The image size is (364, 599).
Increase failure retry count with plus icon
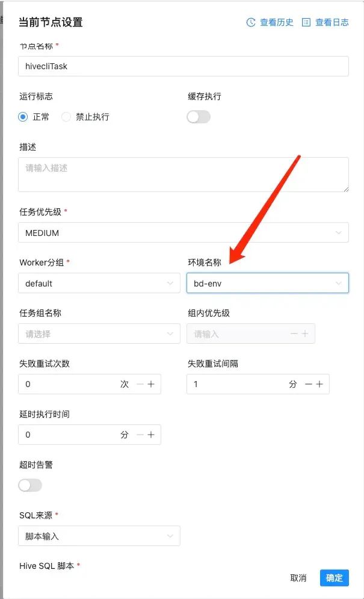click(151, 384)
